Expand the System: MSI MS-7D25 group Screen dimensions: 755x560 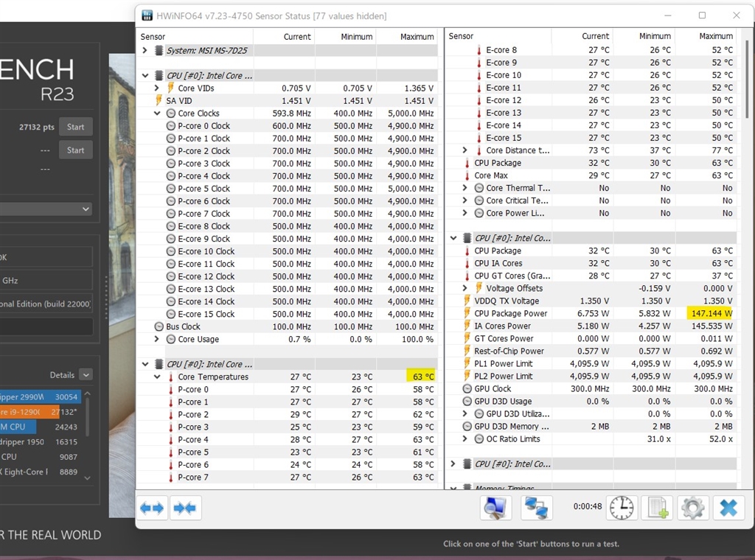pos(145,50)
